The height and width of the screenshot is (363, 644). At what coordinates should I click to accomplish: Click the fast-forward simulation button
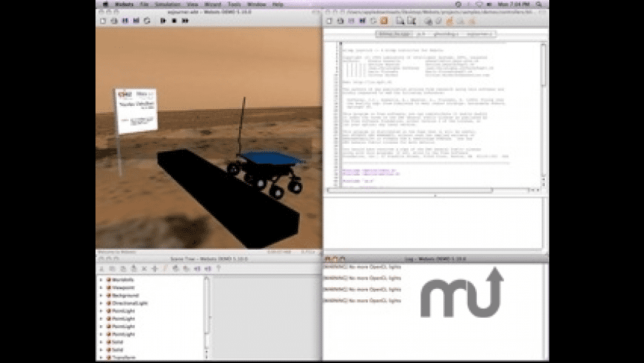185,21
